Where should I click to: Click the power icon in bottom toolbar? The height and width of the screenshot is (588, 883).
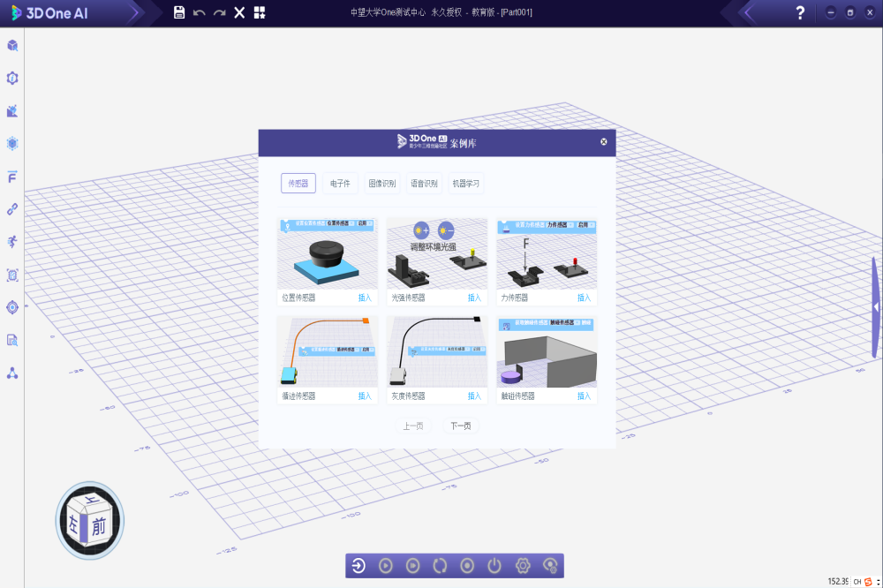tap(494, 565)
